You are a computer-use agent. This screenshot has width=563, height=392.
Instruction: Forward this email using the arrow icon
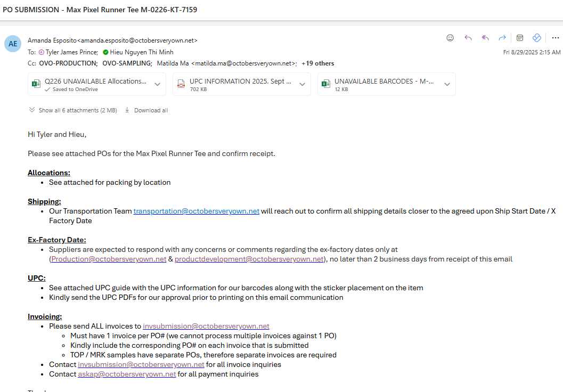[502, 38]
